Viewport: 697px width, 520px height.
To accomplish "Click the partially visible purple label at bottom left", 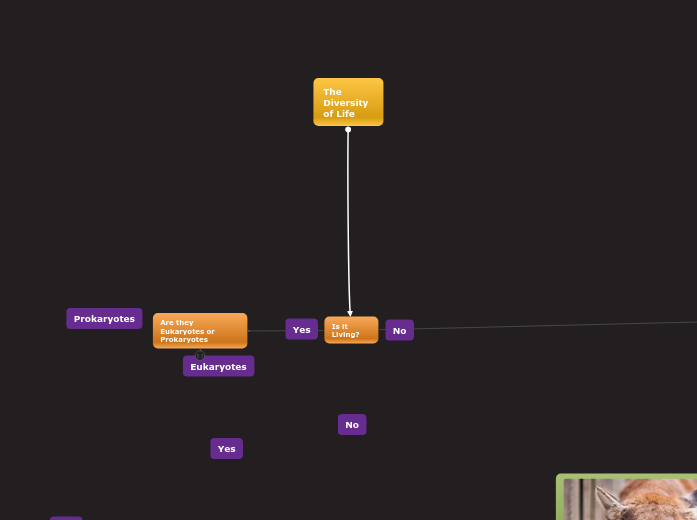I will click(66, 517).
